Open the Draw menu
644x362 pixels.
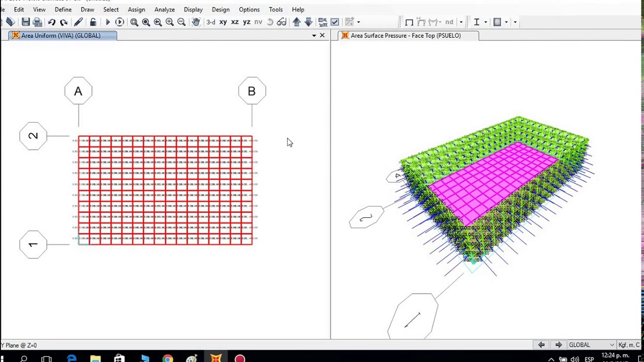tap(88, 10)
